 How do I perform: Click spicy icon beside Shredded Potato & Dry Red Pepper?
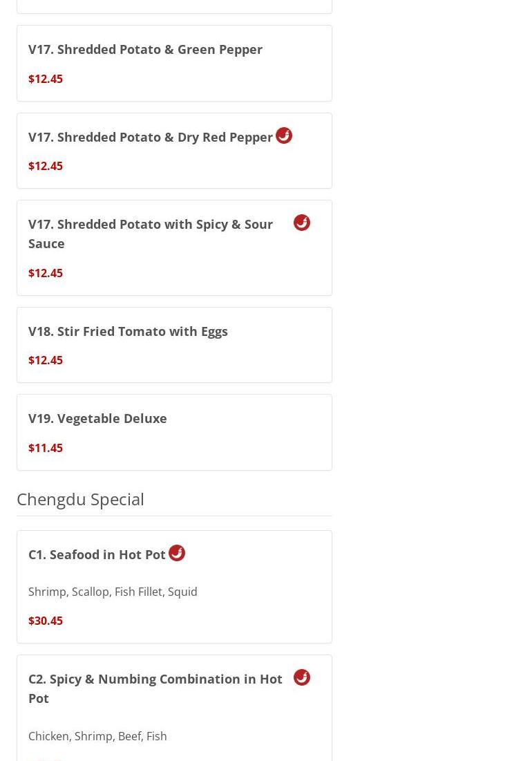coord(284,135)
